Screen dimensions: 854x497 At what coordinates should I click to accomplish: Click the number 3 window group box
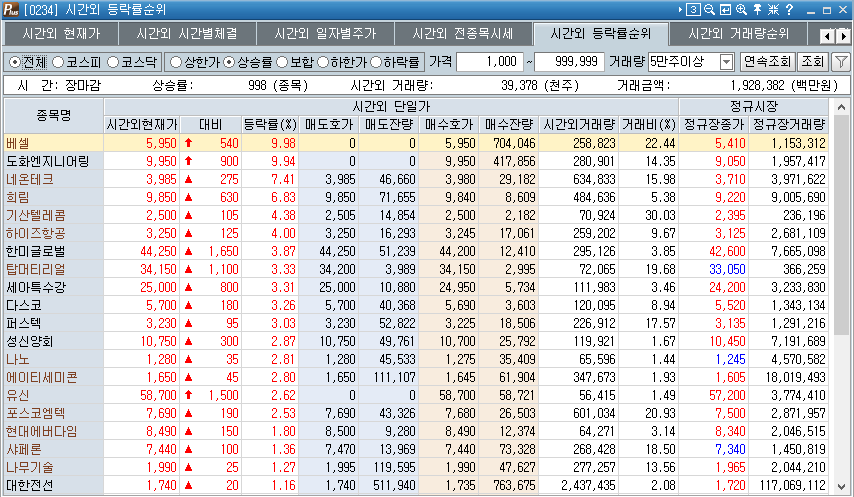tap(693, 9)
